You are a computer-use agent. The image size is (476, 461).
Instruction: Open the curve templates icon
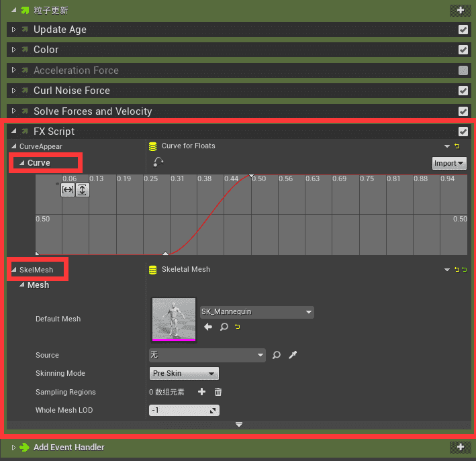coord(158,162)
